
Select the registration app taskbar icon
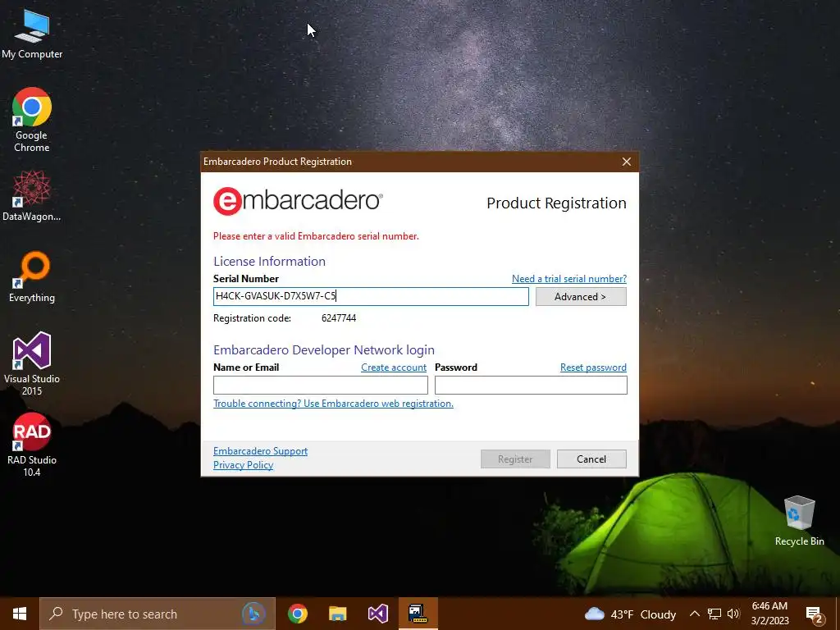[418, 614]
